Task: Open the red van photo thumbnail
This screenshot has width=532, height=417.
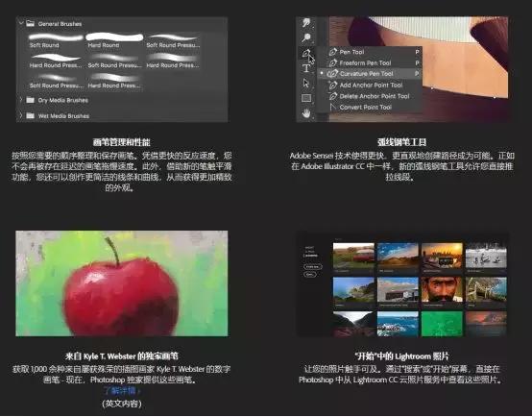Action: pos(353,256)
